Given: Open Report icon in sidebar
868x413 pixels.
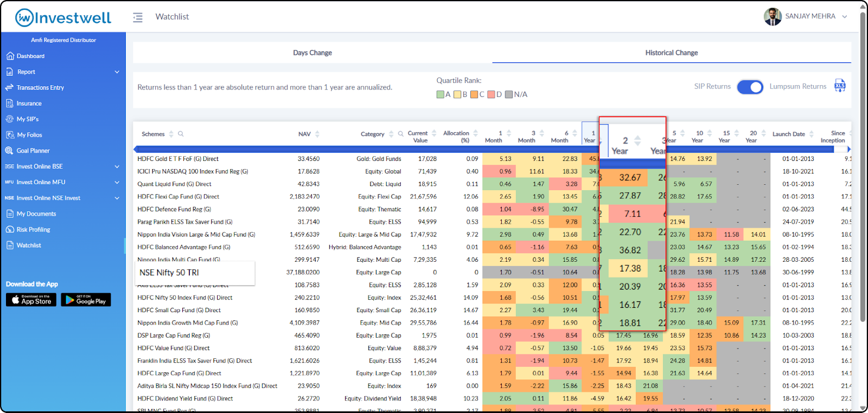Looking at the screenshot, I should (10, 72).
